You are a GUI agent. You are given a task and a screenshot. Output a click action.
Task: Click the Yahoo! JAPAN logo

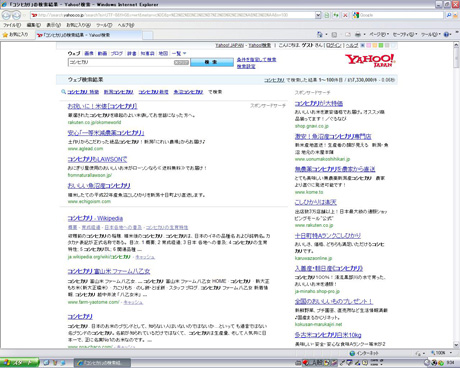point(370,61)
